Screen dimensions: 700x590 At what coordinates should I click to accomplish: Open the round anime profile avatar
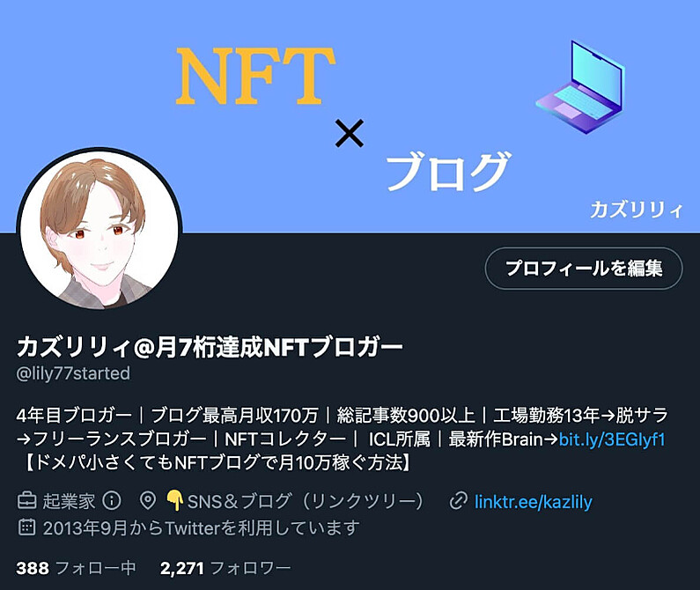point(99,231)
